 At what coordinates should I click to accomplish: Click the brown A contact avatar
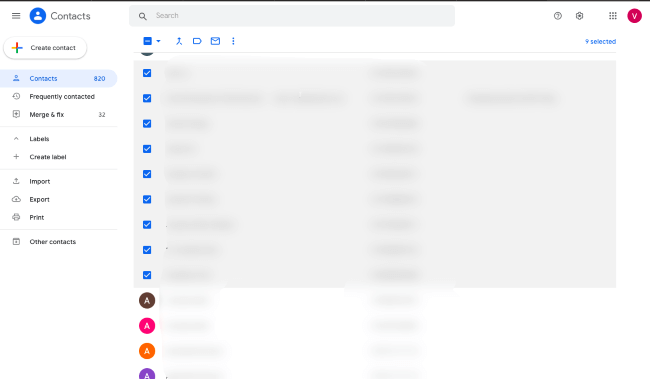tap(147, 301)
